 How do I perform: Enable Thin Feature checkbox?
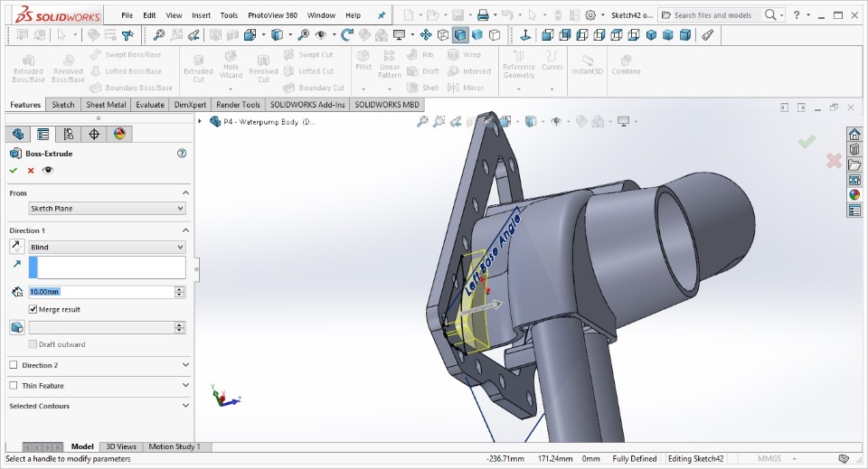[14, 386]
